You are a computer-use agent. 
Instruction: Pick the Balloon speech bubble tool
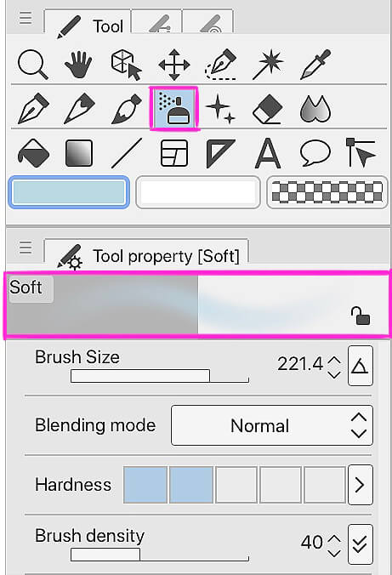coord(315,152)
